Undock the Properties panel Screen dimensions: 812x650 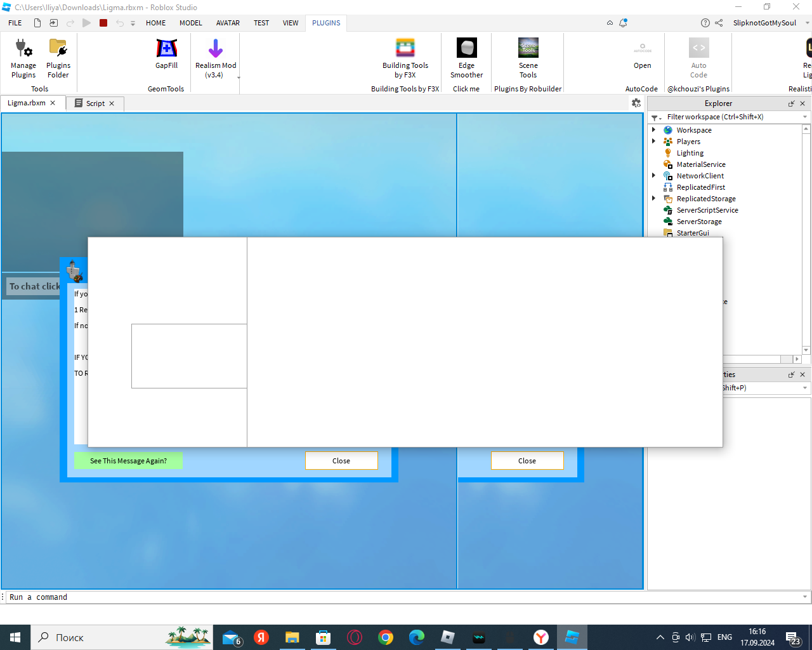[x=791, y=375]
